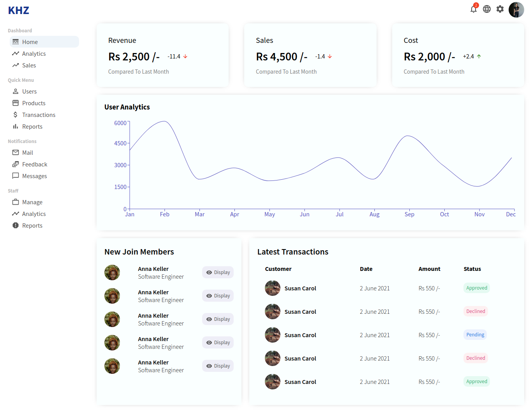Click Display for the last Anna Keller

click(x=218, y=366)
